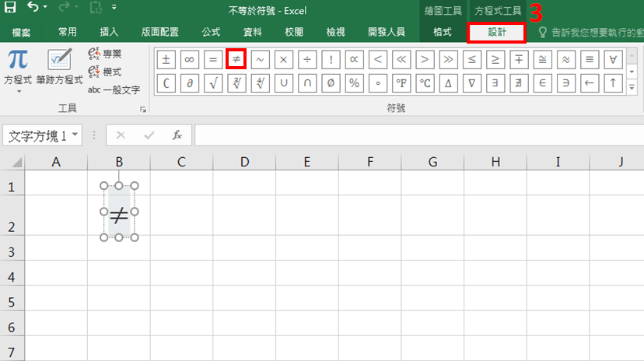The image size is (644, 361).
Task: Switch to Professional (專業) equation format
Action: pos(105,54)
